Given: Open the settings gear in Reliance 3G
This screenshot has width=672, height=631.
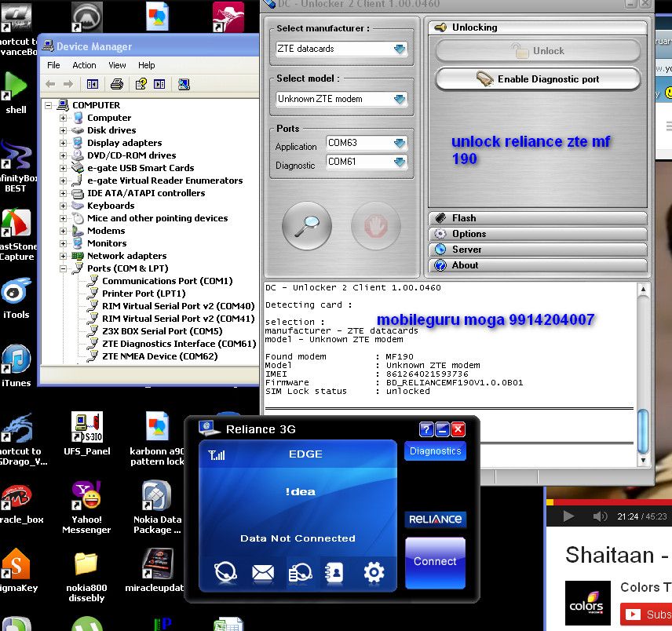Looking at the screenshot, I should [x=374, y=572].
